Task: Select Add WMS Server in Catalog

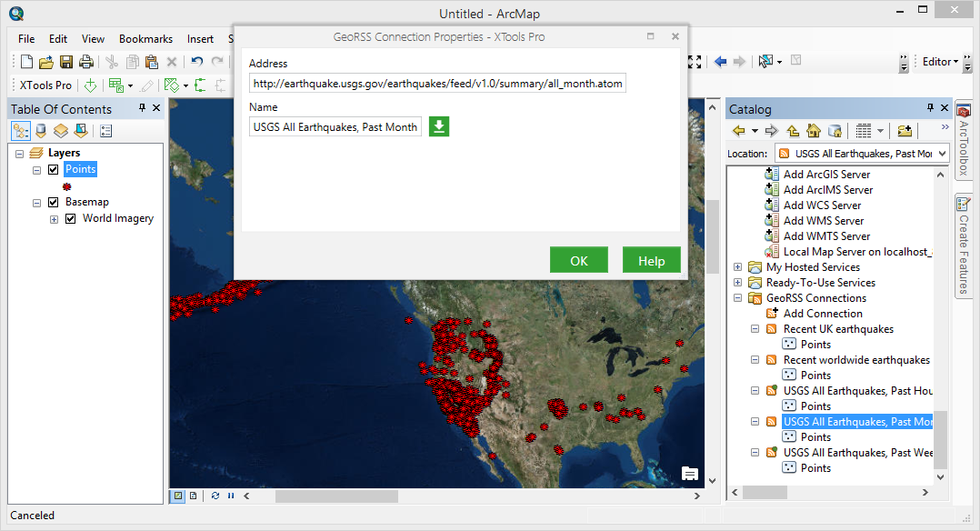Action: (x=823, y=221)
